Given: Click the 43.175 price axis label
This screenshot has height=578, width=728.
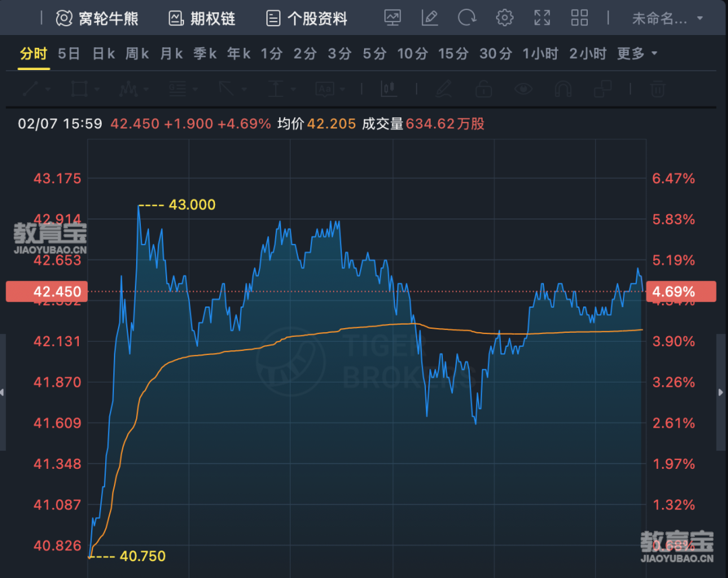Looking at the screenshot, I should [x=57, y=179].
